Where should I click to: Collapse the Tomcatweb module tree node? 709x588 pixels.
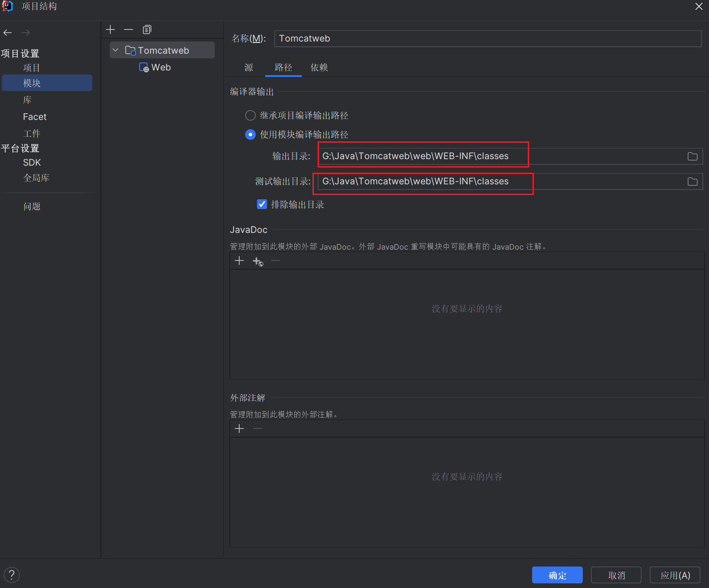tap(115, 50)
